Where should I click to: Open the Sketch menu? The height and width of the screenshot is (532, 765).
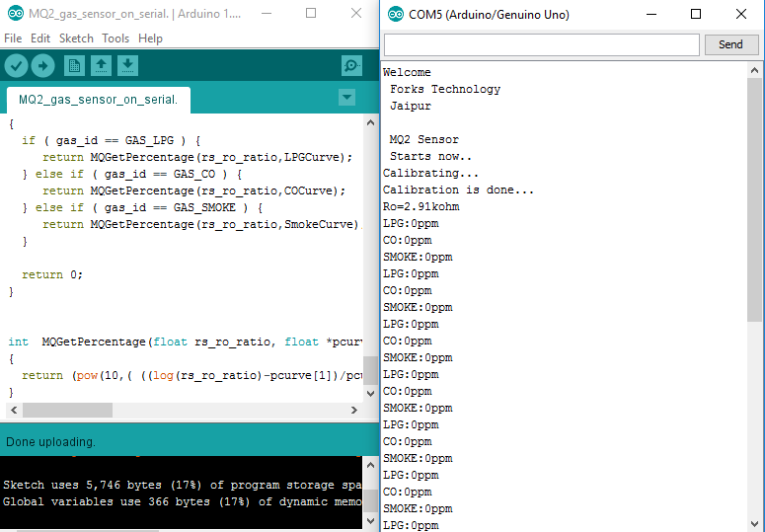click(76, 38)
